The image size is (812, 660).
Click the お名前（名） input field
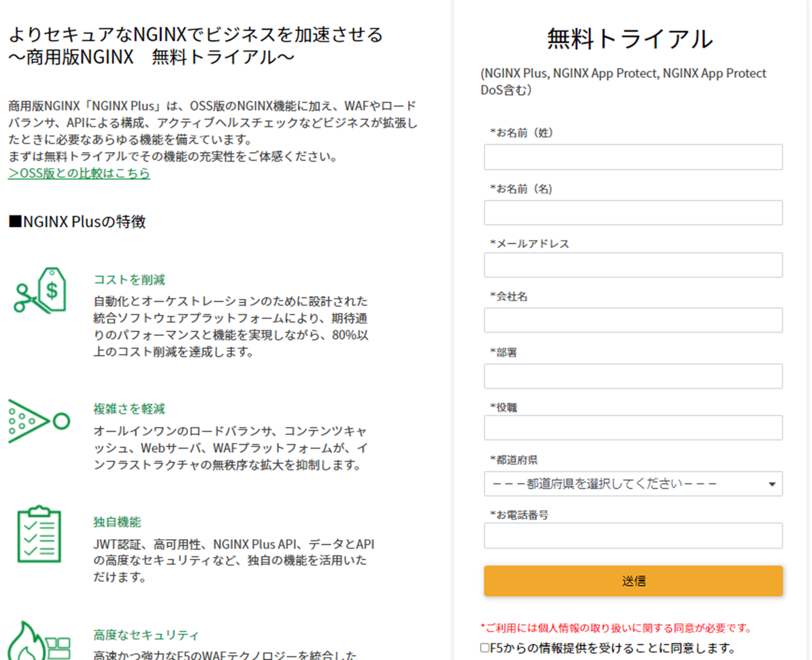click(x=633, y=212)
